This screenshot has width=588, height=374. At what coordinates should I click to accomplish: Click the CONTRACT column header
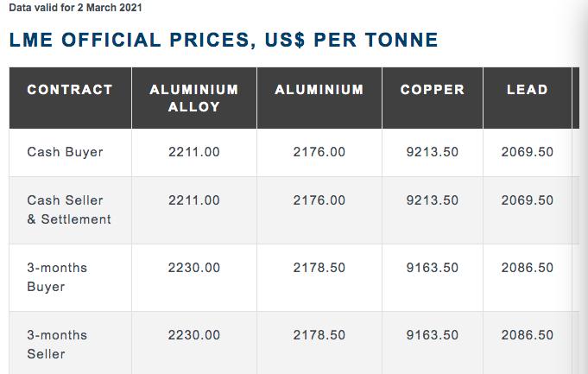70,90
